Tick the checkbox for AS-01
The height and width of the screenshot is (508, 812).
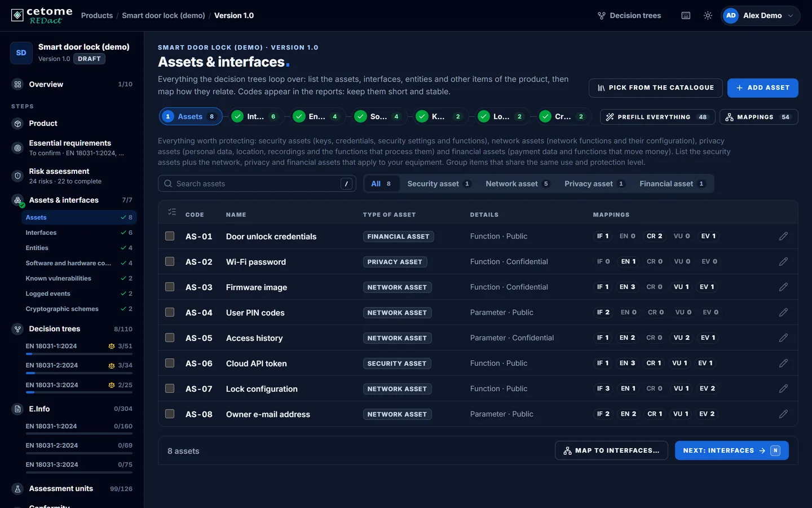(170, 236)
